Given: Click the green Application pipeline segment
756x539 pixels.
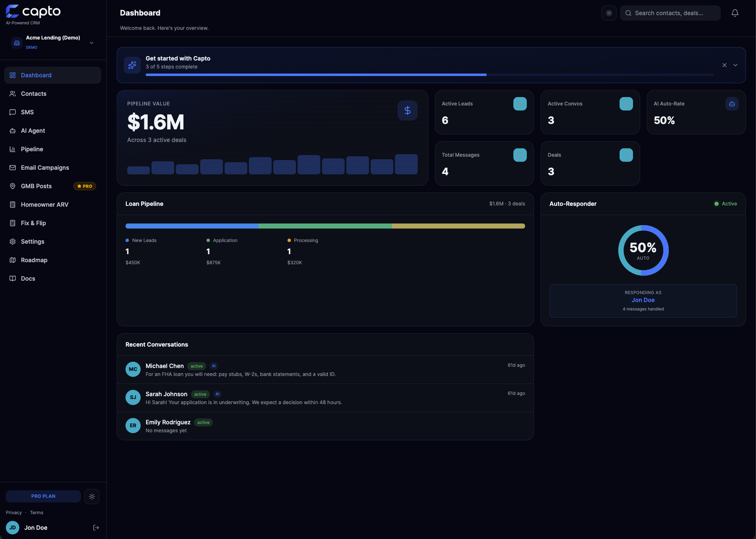Looking at the screenshot, I should [325, 226].
